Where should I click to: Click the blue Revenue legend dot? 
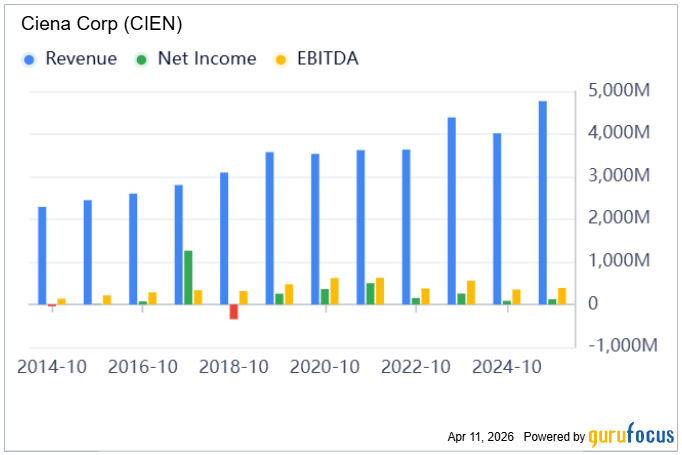click(29, 60)
